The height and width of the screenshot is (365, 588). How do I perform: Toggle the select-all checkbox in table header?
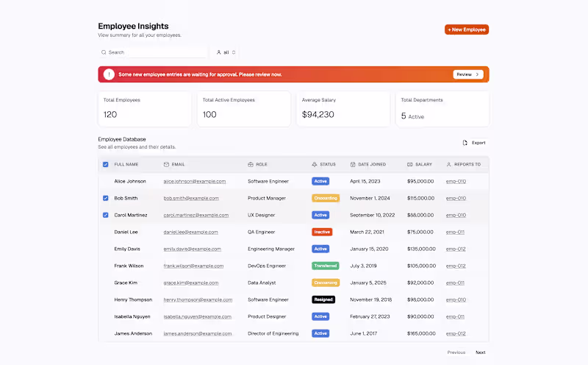click(105, 165)
